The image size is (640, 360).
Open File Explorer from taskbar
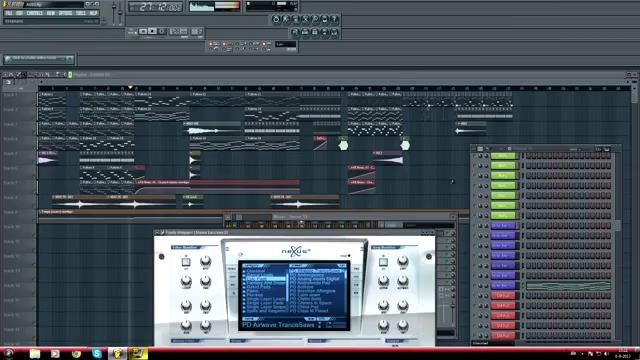[x=35, y=353]
